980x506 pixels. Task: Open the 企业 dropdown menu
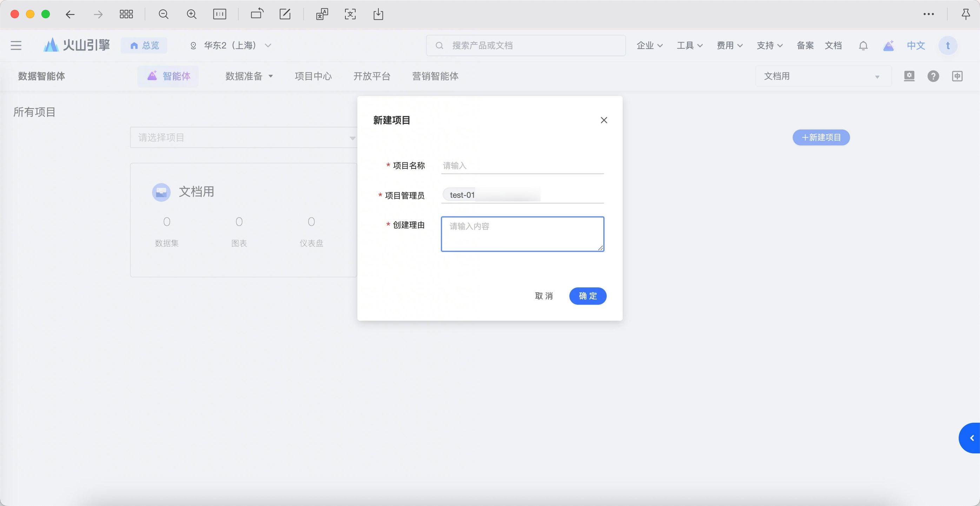tap(649, 46)
